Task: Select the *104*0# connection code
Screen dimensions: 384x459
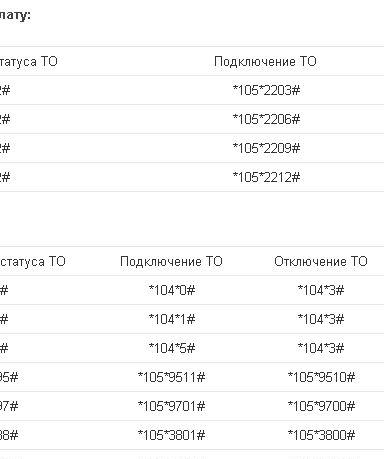Action: [172, 290]
